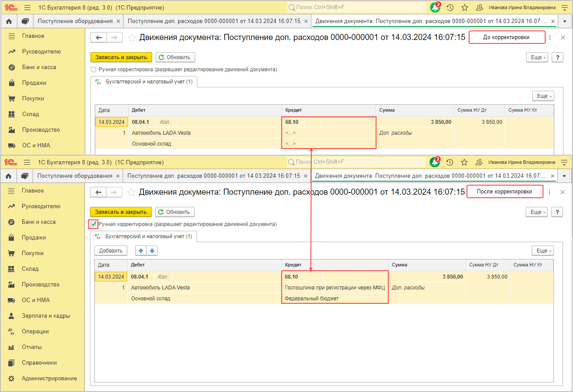
Task: Open Руководителю section in upper sidebar
Action: (43, 52)
